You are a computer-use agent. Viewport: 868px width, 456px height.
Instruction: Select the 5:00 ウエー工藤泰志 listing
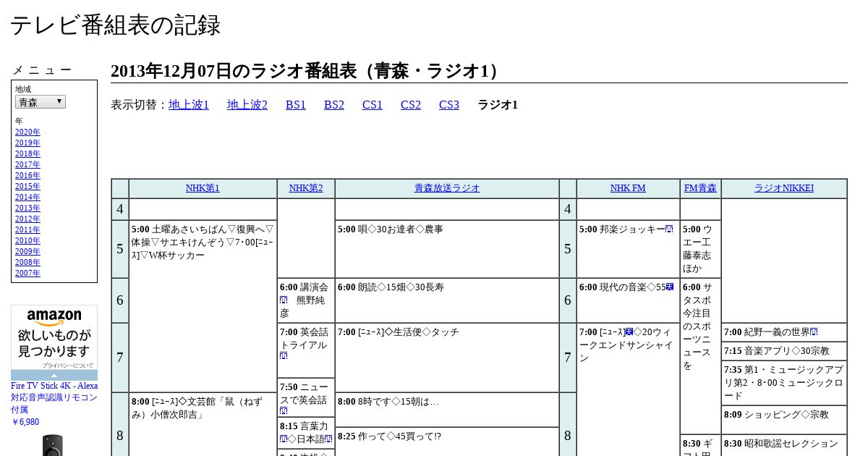(x=700, y=249)
